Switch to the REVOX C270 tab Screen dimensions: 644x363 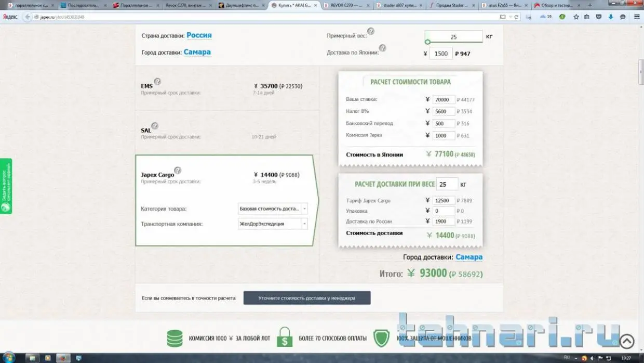[346, 5]
